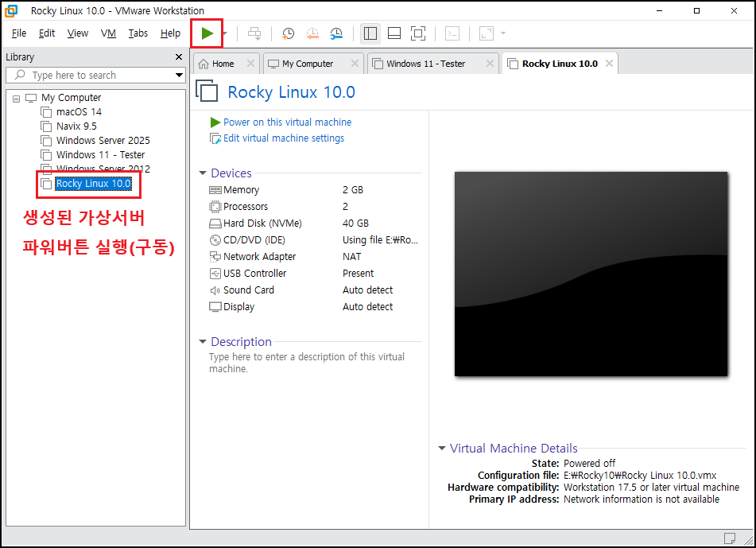The height and width of the screenshot is (548, 756).
Task: Click the Rocky Linux 10.0 heading VM icon
Action: coord(207,91)
